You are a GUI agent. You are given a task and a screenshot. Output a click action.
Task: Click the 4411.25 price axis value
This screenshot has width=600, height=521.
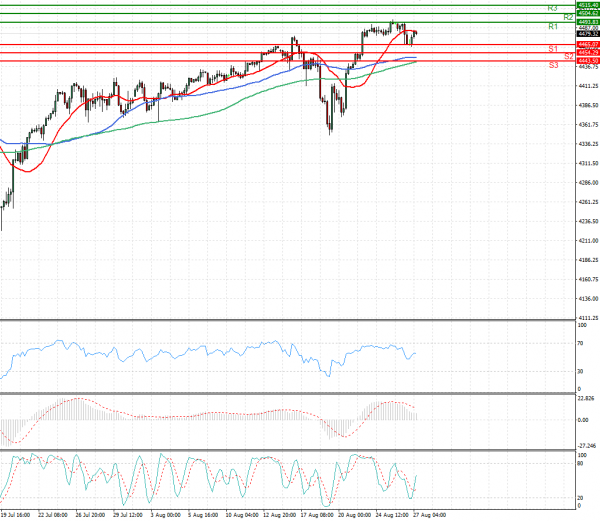[x=588, y=86]
